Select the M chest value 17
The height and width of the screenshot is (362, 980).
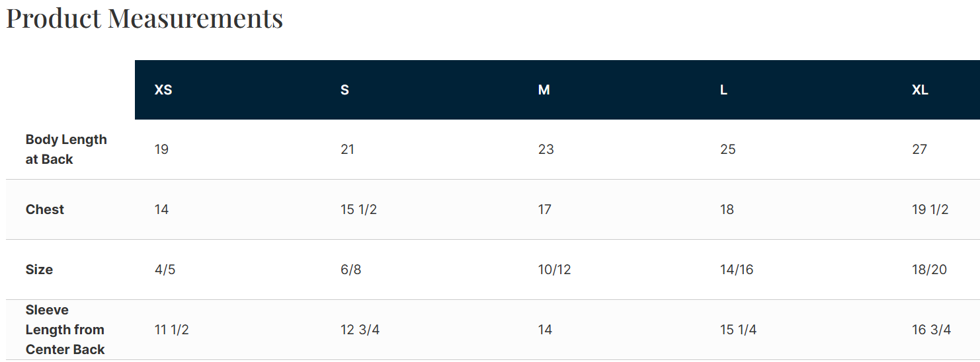coord(545,209)
